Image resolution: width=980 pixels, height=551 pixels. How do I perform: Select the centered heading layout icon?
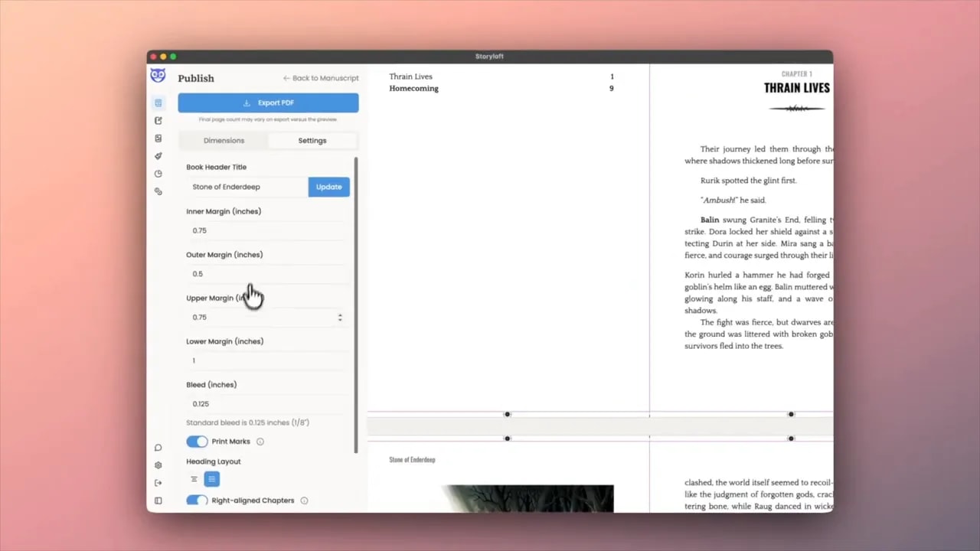[x=194, y=480]
